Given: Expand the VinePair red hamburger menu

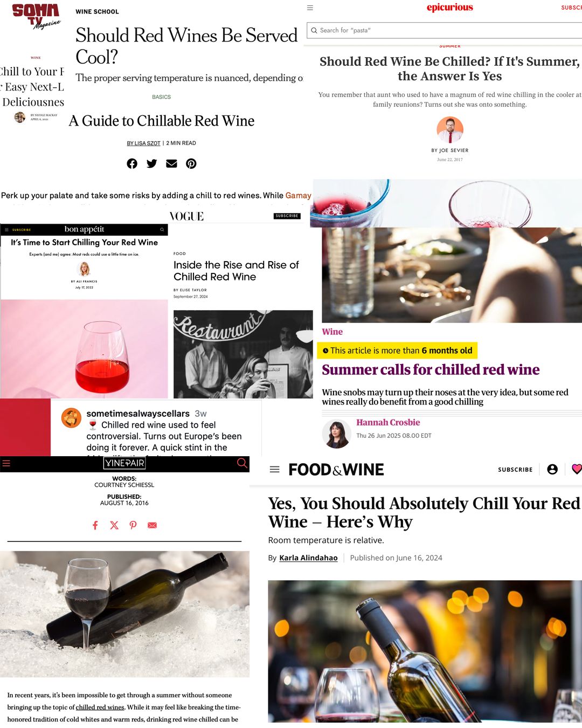Looking at the screenshot, I should click(x=6, y=463).
